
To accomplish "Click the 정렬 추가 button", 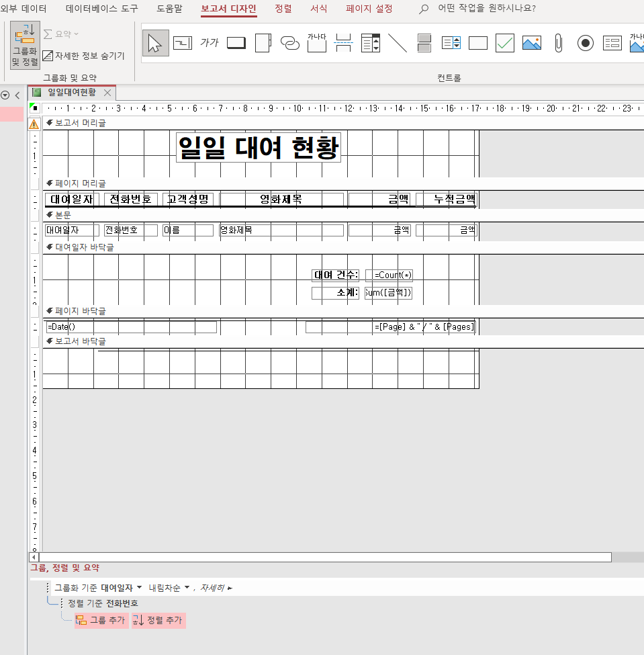I will click(158, 620).
